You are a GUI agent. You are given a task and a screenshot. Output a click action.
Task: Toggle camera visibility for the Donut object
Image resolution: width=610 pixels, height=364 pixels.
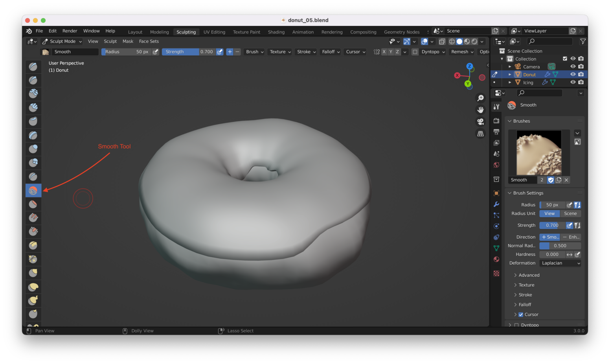(581, 74)
